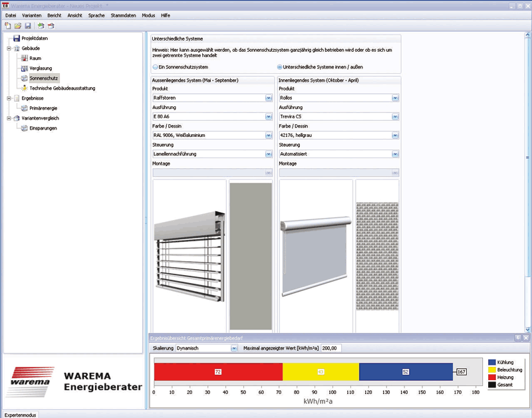
Task: Click the scroll-down arrow of settings panel
Action: click(x=527, y=330)
